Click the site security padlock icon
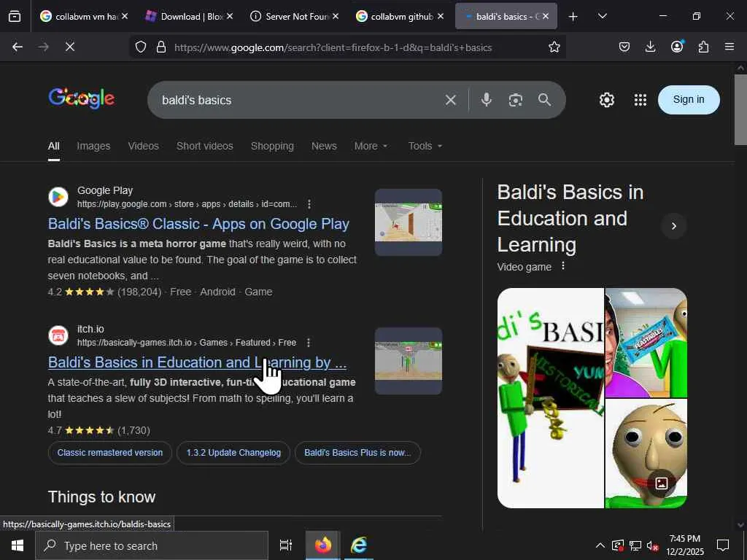 (x=161, y=47)
